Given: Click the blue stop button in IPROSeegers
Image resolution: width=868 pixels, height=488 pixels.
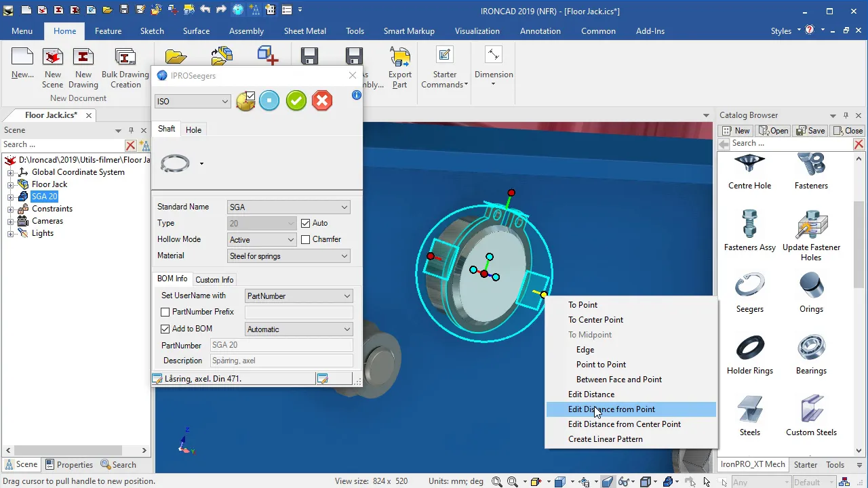Looking at the screenshot, I should pyautogui.click(x=269, y=101).
